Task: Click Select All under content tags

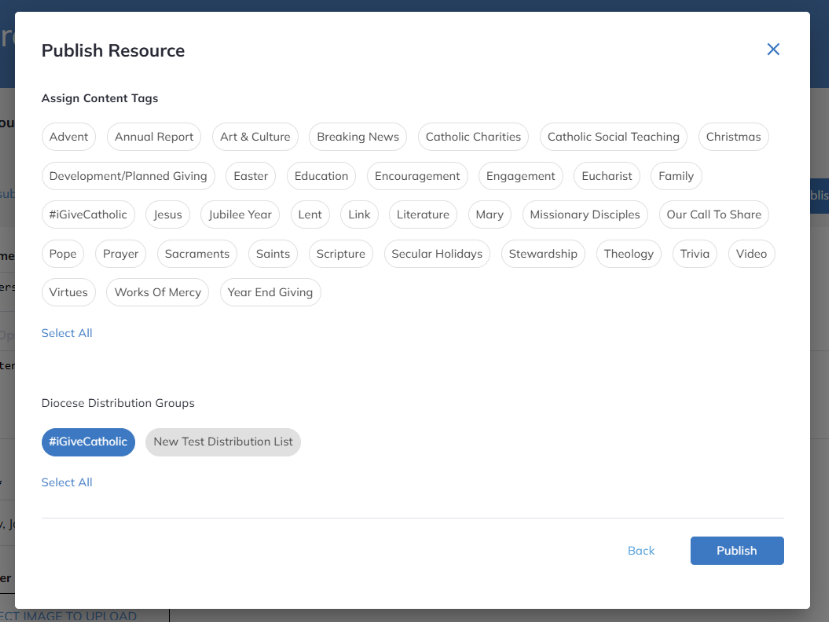Action: coord(66,332)
